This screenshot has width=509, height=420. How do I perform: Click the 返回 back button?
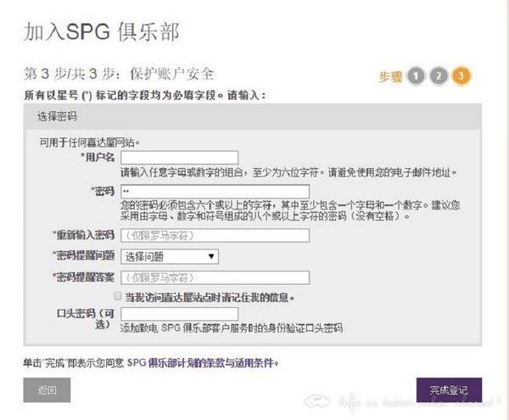point(47,390)
